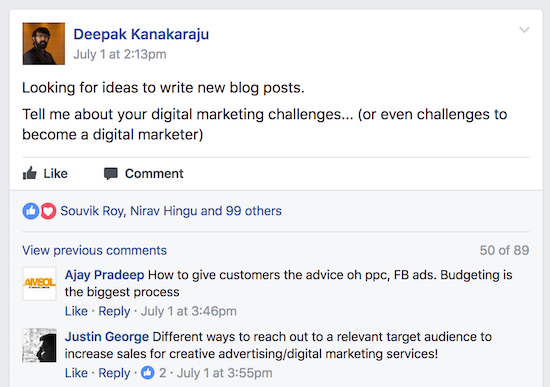Open the post options chevron menu
Screen dimensions: 550x387
click(524, 30)
